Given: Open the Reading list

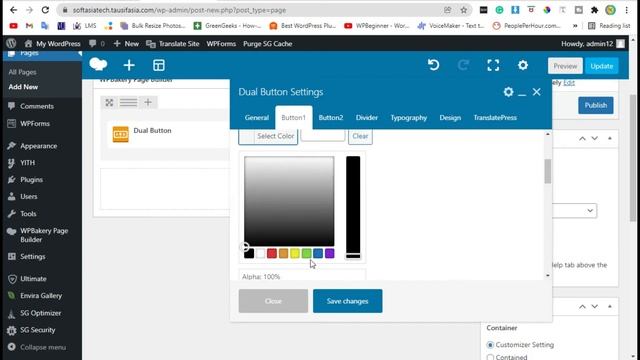Looking at the screenshot, I should point(609,26).
